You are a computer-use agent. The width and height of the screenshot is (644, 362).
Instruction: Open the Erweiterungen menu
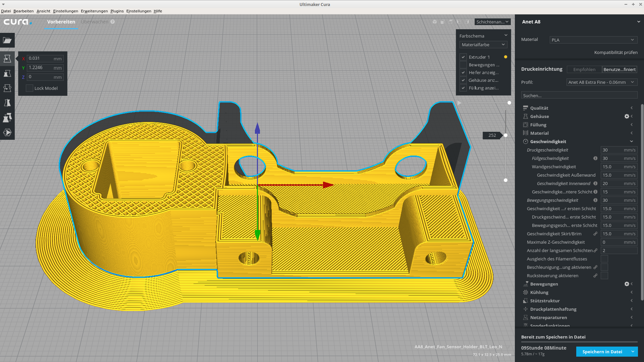click(94, 11)
